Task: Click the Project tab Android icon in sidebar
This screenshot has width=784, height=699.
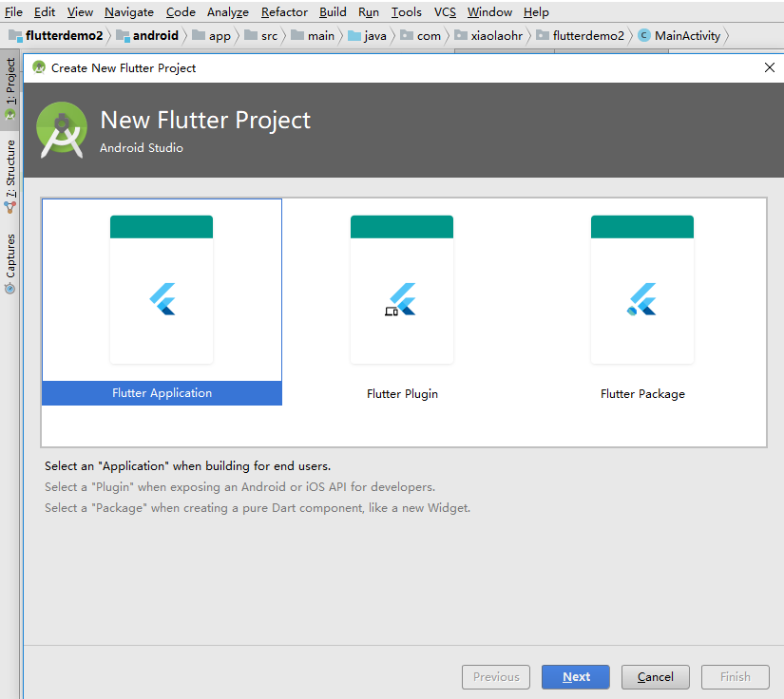Action: coord(10,115)
